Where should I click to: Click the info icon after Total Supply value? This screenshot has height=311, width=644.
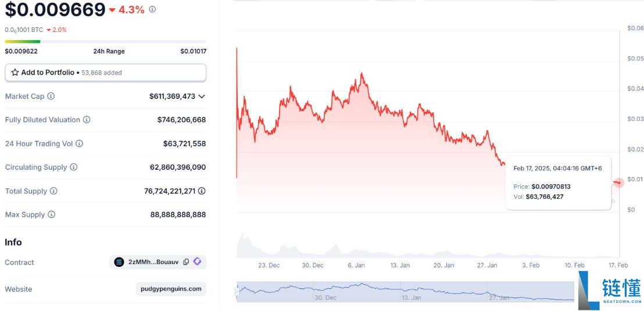(x=202, y=191)
